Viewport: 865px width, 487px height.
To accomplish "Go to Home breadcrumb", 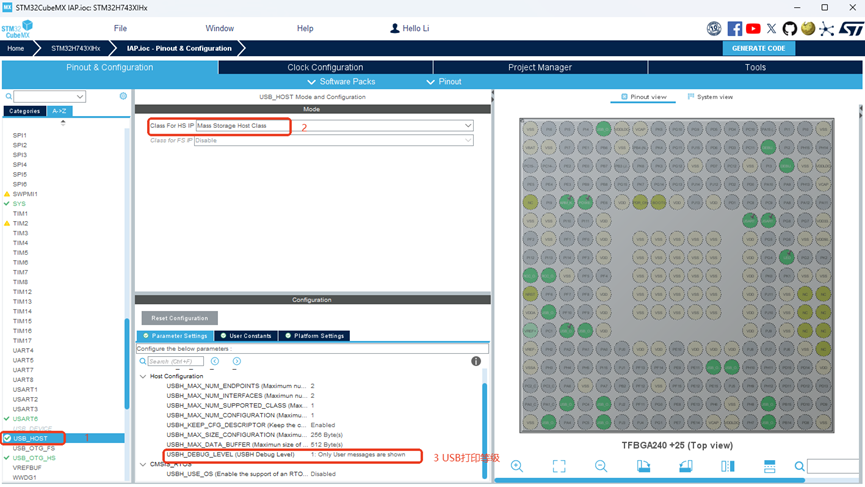I will [15, 49].
